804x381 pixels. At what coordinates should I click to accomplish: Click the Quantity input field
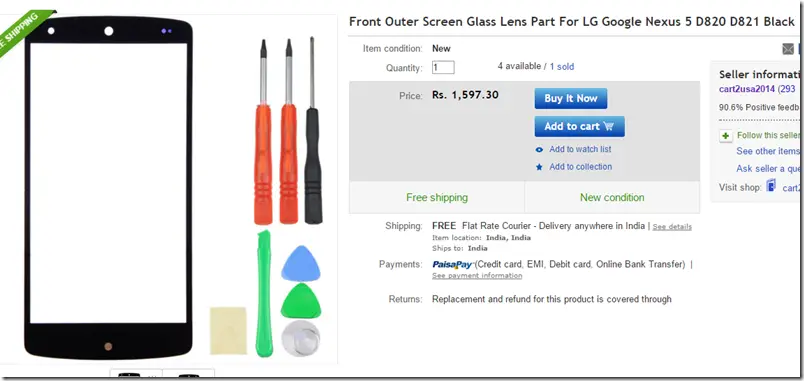(443, 67)
